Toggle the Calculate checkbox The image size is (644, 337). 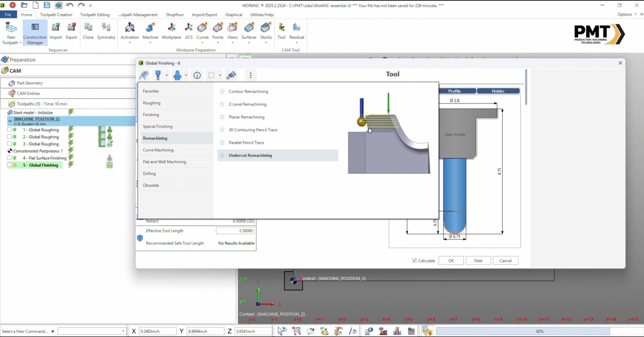tap(414, 261)
